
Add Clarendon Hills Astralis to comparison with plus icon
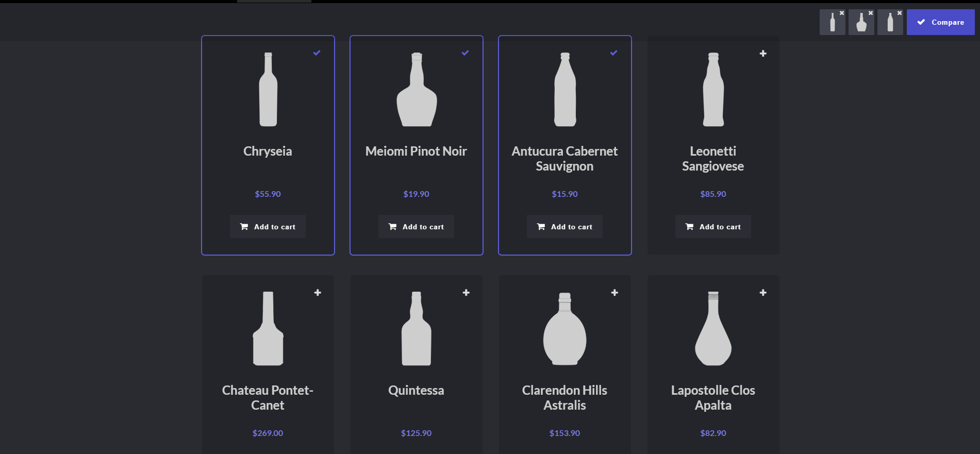point(614,293)
